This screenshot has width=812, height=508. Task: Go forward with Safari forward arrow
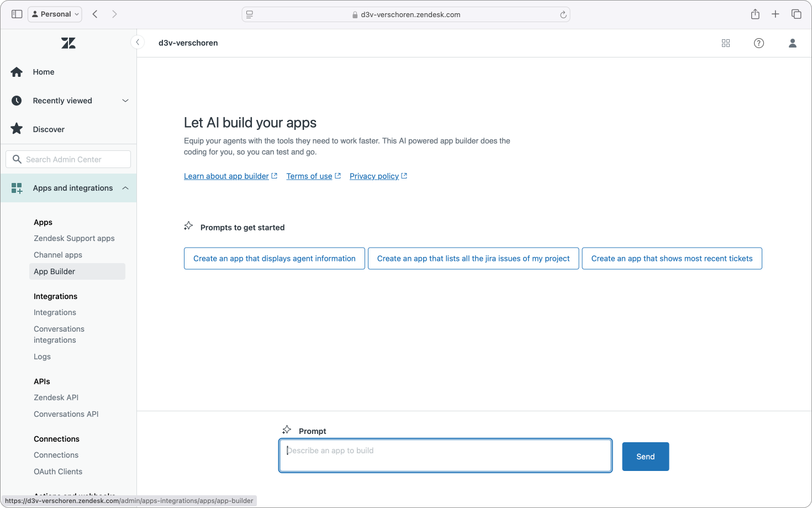coord(114,14)
